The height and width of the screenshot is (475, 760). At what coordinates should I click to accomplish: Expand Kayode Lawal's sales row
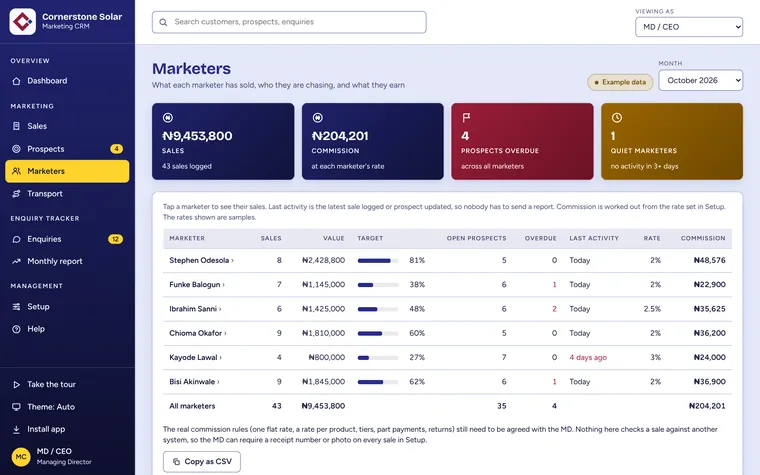(195, 357)
